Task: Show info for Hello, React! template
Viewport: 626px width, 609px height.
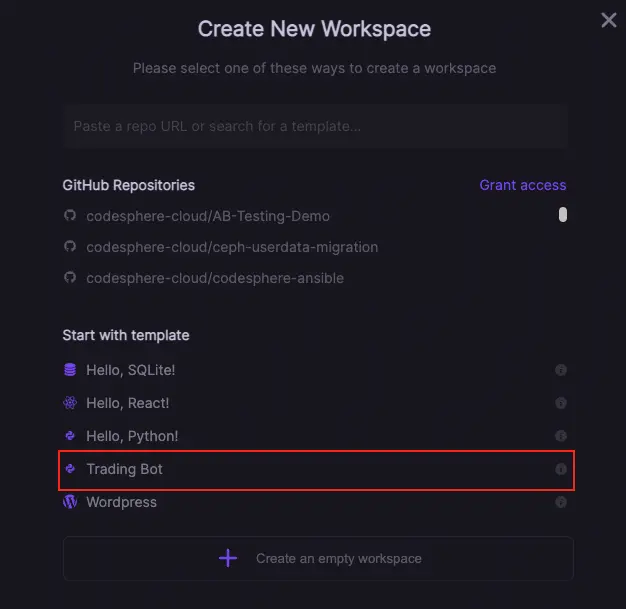Action: click(x=561, y=403)
